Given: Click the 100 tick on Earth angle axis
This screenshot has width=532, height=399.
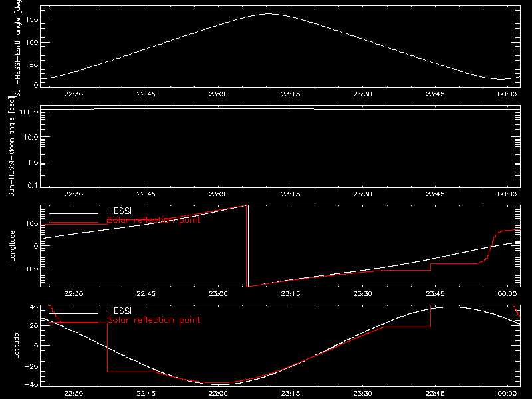Looking at the screenshot, I should click(32, 43).
